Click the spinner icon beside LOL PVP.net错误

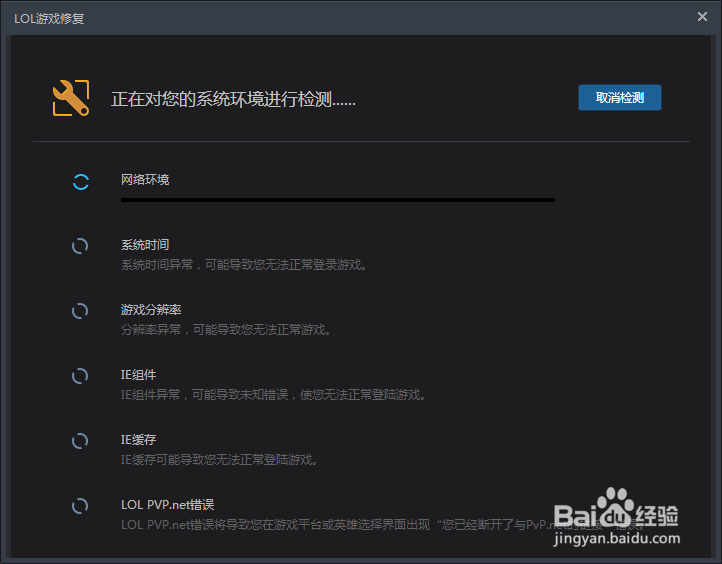point(80,506)
